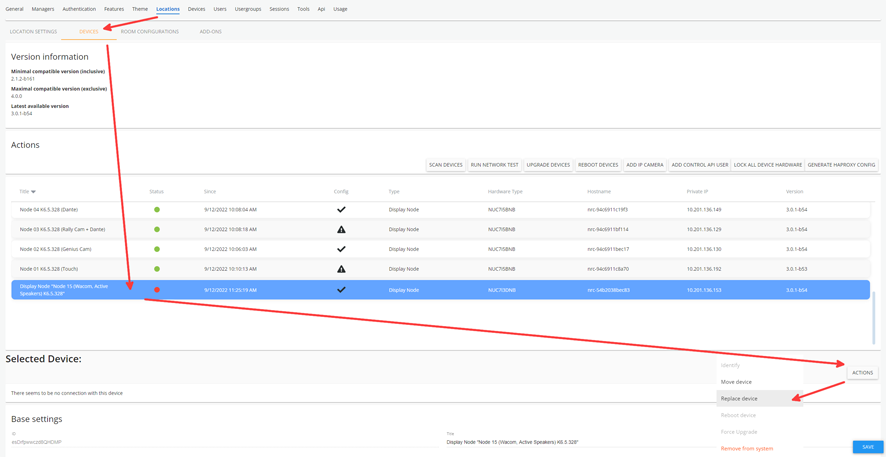Open the Usergroups top menu
886x457 pixels.
[248, 9]
